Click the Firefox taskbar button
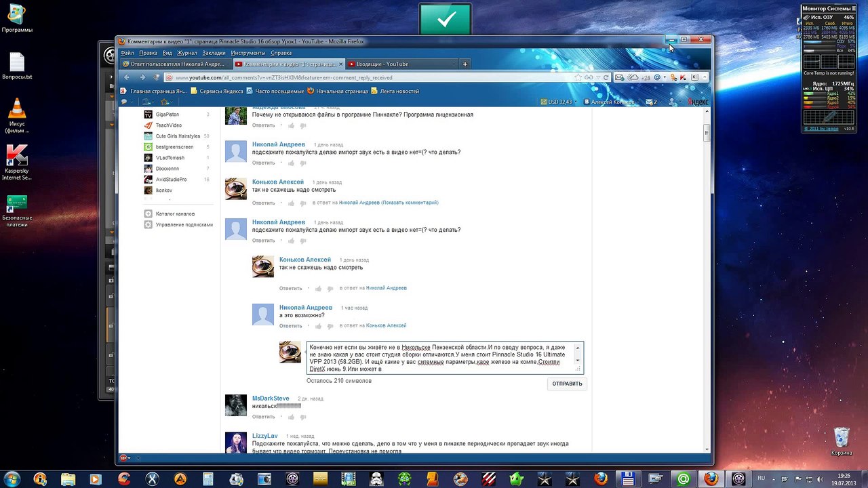The width and height of the screenshot is (868, 488). tap(711, 479)
